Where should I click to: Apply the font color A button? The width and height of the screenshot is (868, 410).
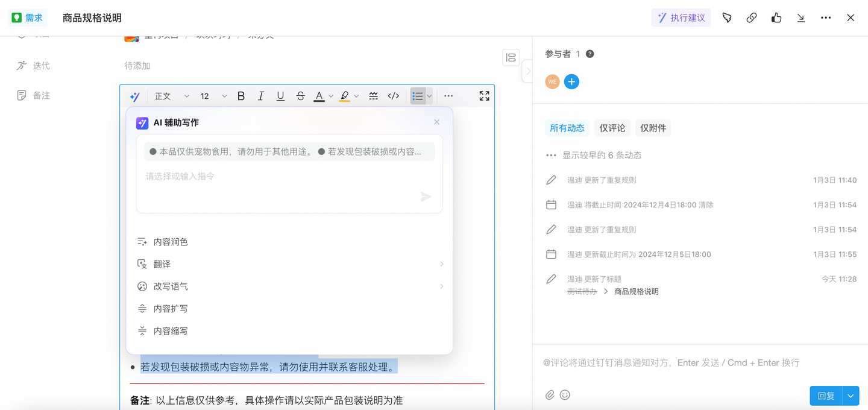[x=319, y=96]
